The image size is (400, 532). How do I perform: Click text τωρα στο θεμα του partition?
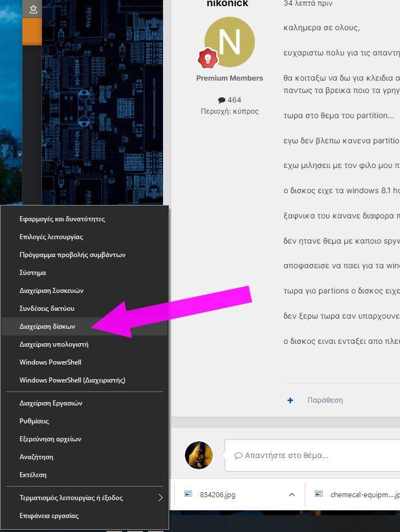(x=339, y=116)
